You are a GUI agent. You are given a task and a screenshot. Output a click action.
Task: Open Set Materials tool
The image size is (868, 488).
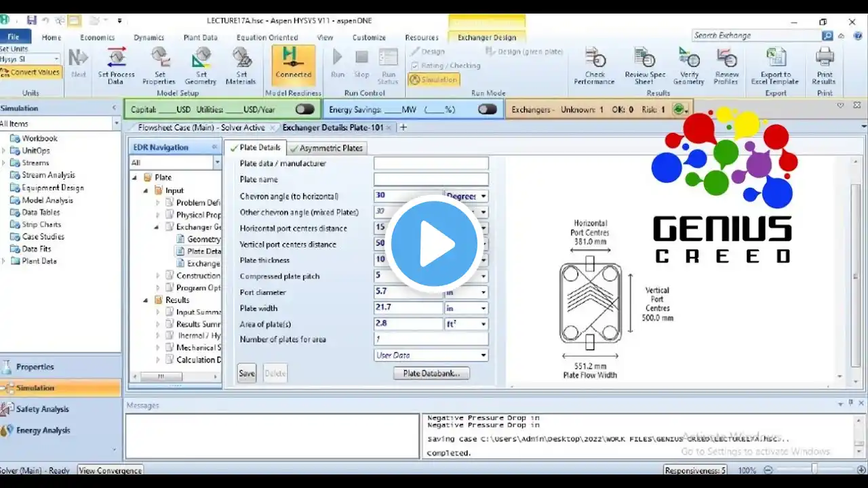(242, 65)
